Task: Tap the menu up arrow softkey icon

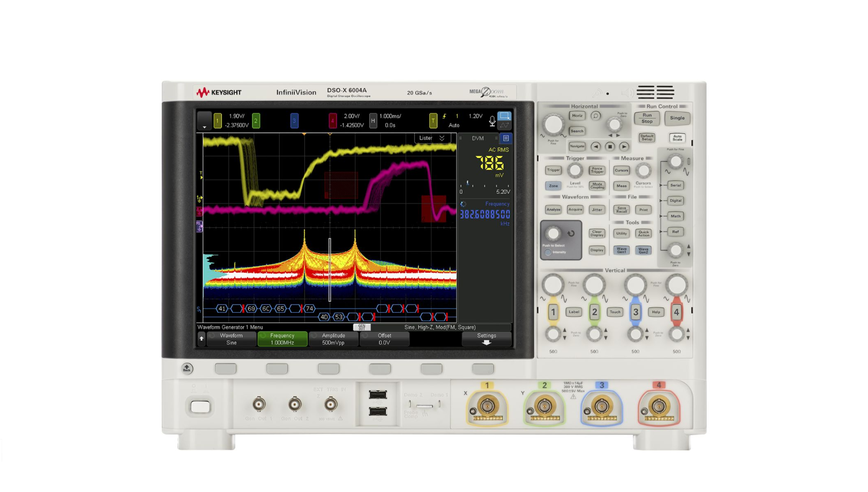Action: tap(201, 339)
